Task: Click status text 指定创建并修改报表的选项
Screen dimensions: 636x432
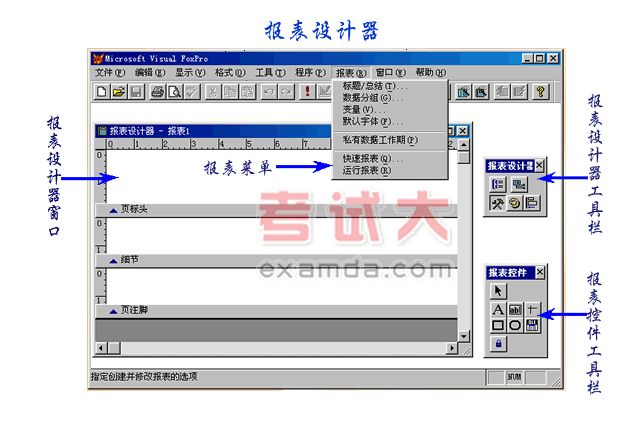Action: click(144, 376)
